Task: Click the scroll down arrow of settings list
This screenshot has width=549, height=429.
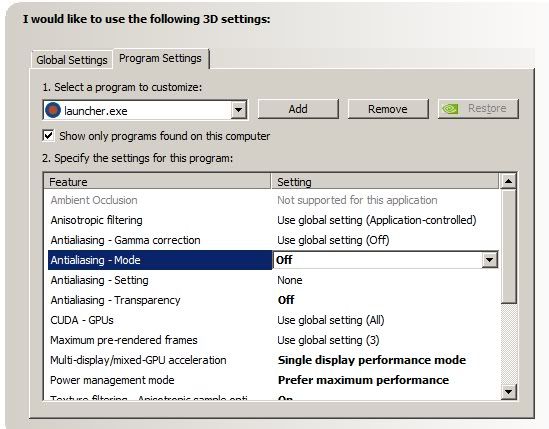Action: (508, 391)
